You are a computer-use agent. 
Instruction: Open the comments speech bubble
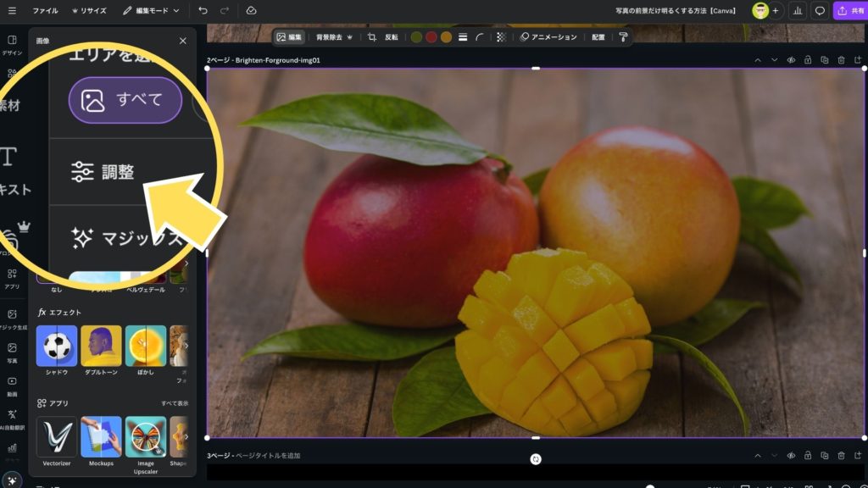(820, 11)
